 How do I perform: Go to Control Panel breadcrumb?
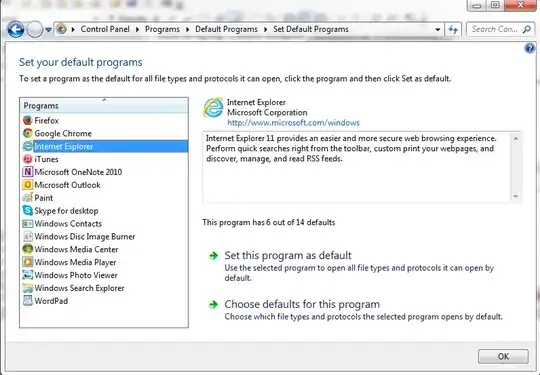pyautogui.click(x=105, y=29)
